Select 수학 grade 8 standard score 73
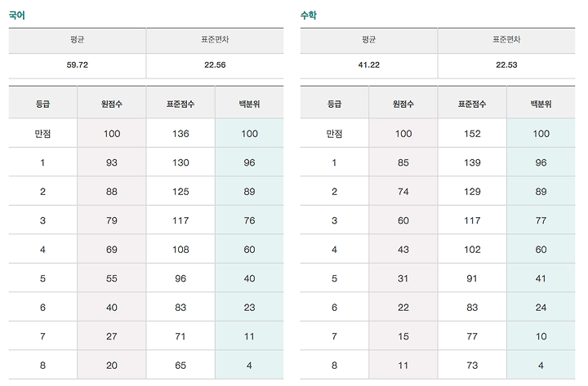Screen dimensions: 588x386 472,366
